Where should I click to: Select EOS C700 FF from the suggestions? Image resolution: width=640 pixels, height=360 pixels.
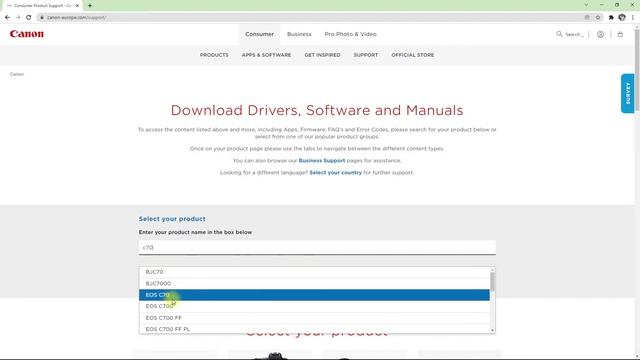pos(314,318)
